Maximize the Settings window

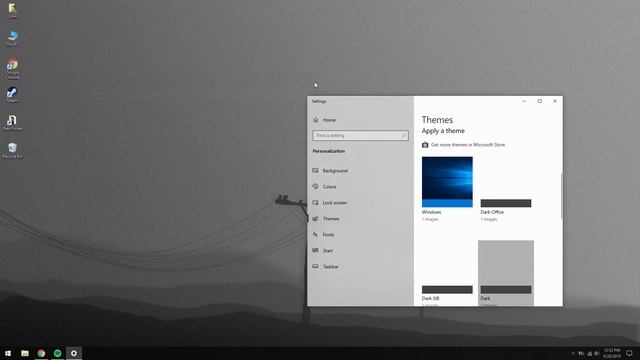[540, 101]
